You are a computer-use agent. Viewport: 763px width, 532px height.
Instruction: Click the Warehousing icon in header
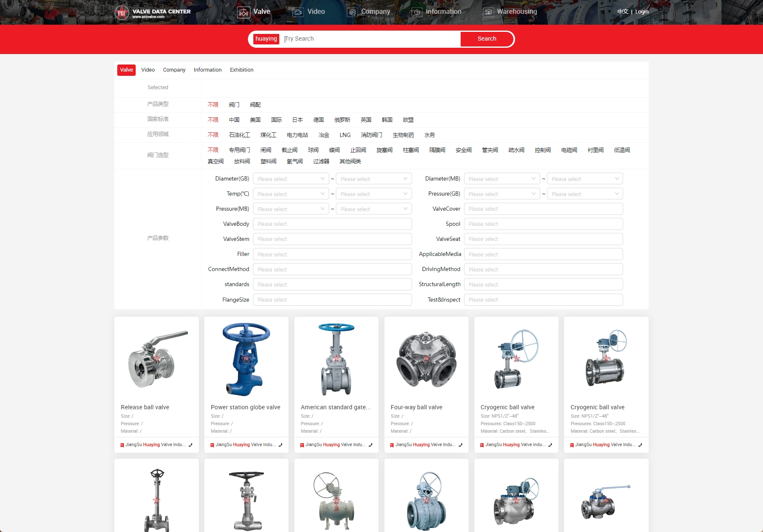click(x=488, y=12)
